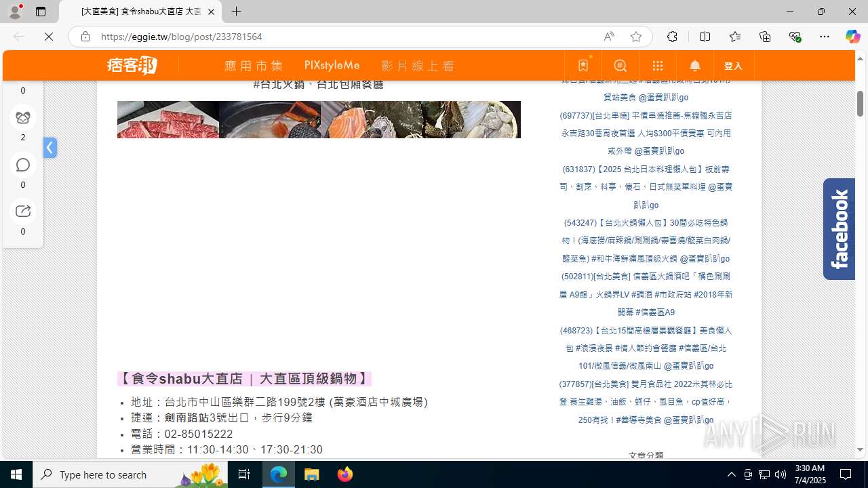Click the 痞客邦 Pixnet logo
The height and width of the screenshot is (488, 868).
coord(132,65)
